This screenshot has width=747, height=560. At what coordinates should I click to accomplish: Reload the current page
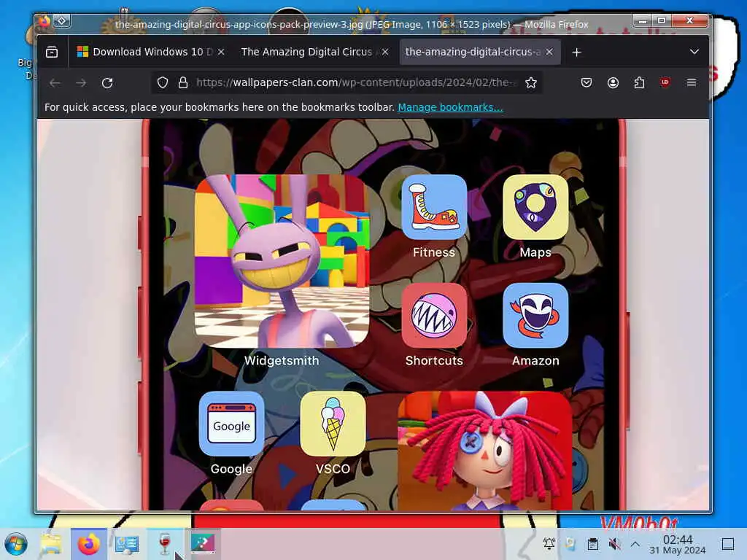tap(107, 83)
